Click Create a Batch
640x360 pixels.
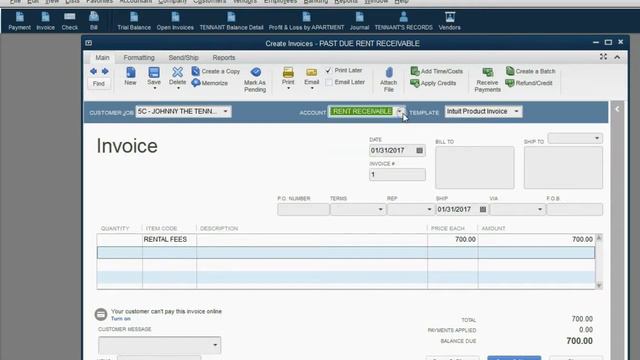coord(531,71)
